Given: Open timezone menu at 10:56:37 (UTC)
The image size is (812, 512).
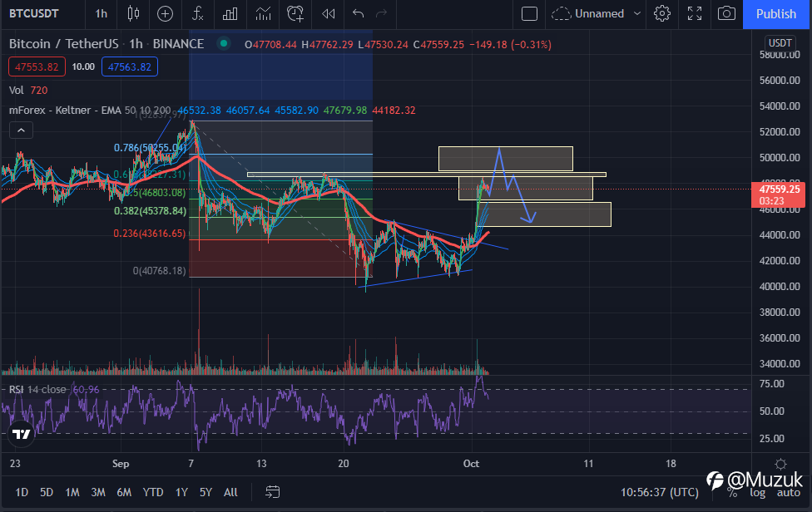Looking at the screenshot, I should (660, 492).
